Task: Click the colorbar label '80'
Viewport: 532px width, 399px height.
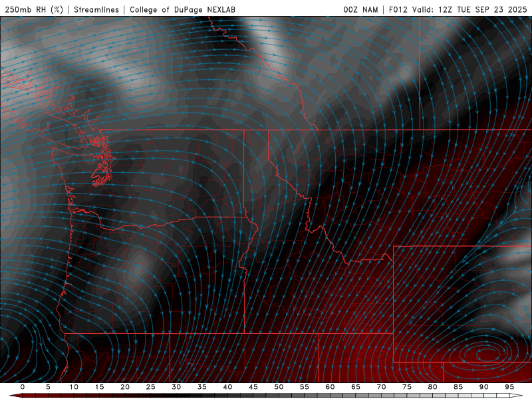Action: tap(432, 387)
